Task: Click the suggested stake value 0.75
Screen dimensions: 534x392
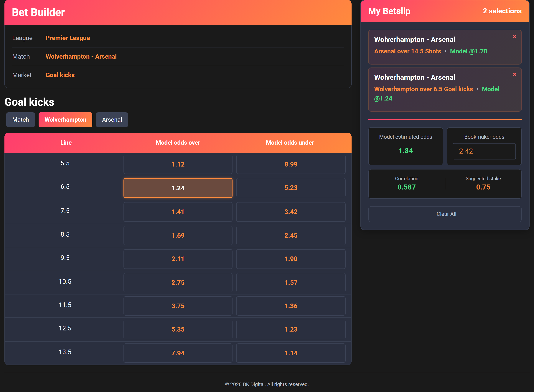Action: tap(483, 187)
